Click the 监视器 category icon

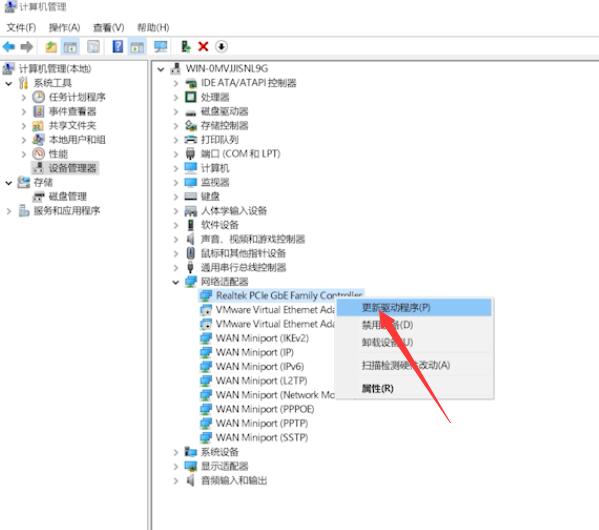[190, 182]
